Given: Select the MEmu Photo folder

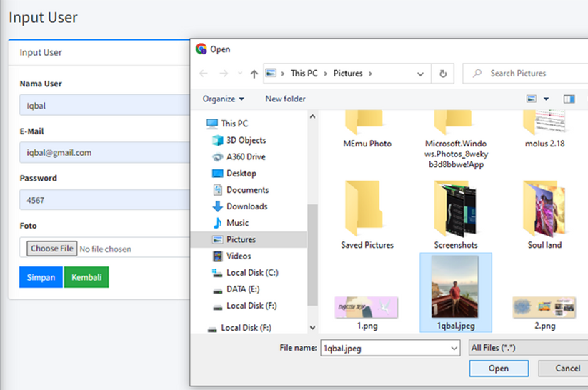Looking at the screenshot, I should 367,129.
